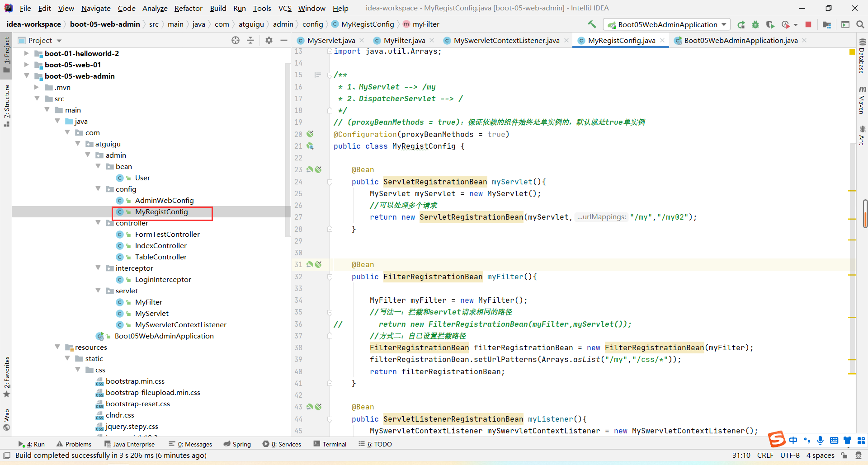
Task: Open Search Everywhere magnifier icon
Action: (860, 24)
